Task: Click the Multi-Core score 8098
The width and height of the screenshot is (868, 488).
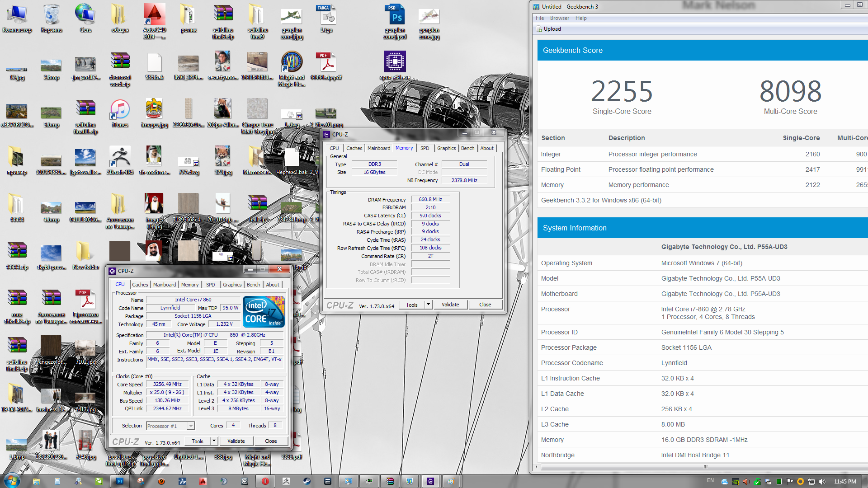Action: coord(790,91)
